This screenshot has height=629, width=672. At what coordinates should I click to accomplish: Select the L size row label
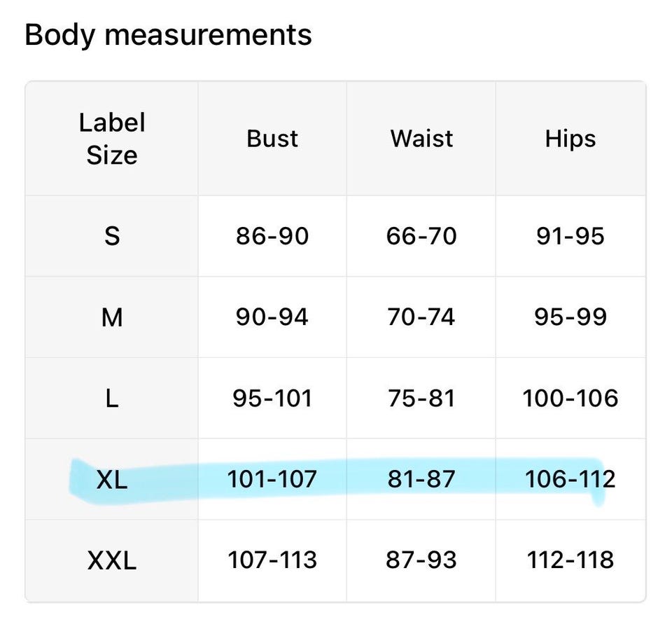(x=112, y=399)
